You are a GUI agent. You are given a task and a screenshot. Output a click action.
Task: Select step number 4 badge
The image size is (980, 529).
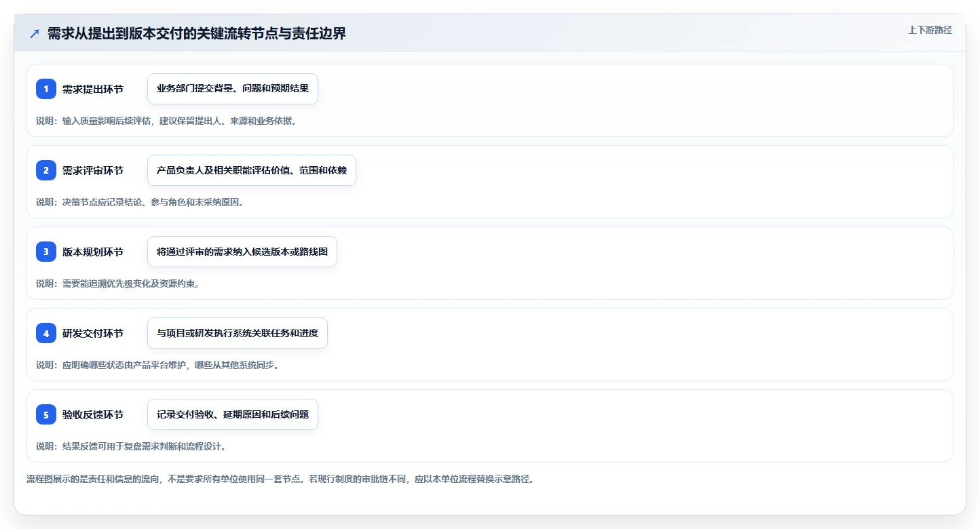(x=46, y=333)
